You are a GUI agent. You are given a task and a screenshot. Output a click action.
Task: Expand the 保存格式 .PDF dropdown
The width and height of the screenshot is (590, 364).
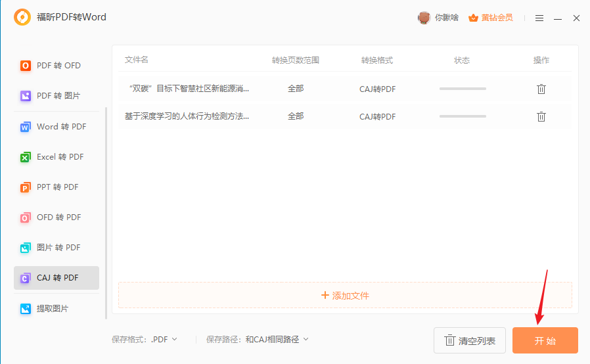[x=164, y=340]
